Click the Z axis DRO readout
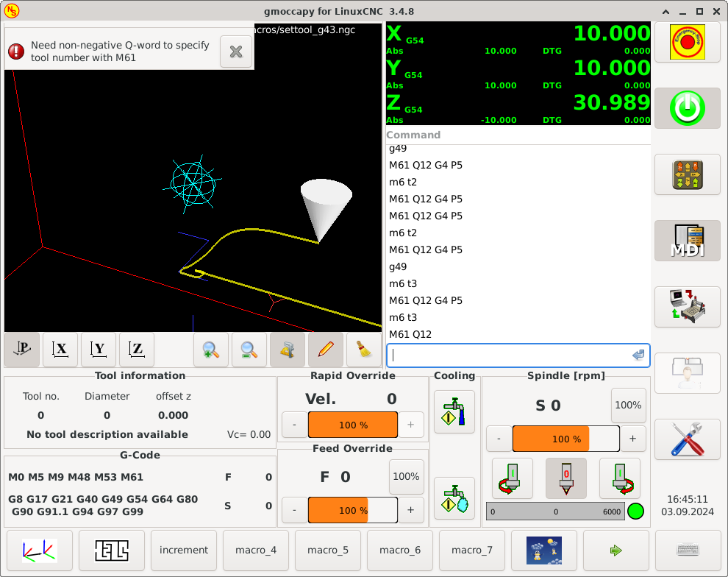Image resolution: width=728 pixels, height=577 pixels. [518, 108]
